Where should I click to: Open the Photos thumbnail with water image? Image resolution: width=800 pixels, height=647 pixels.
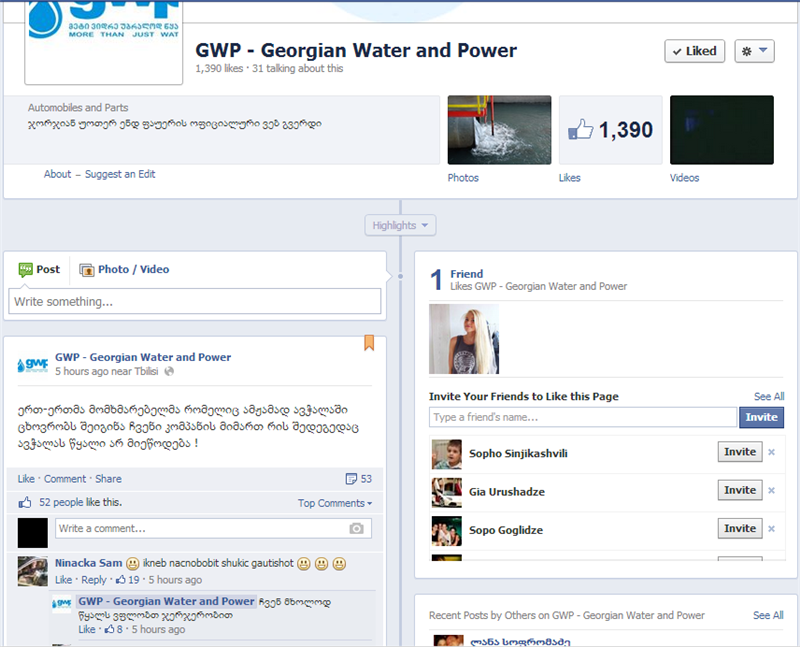[x=499, y=130]
